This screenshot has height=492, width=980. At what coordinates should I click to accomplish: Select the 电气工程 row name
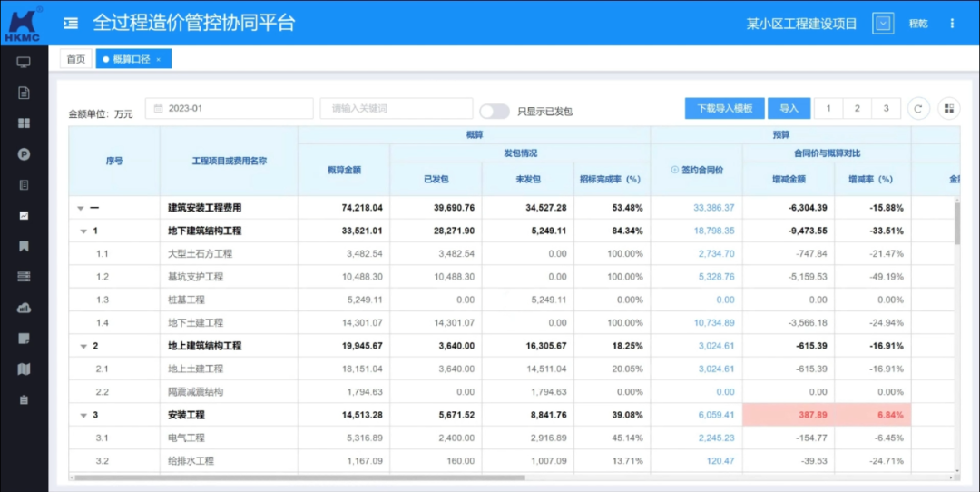click(186, 438)
